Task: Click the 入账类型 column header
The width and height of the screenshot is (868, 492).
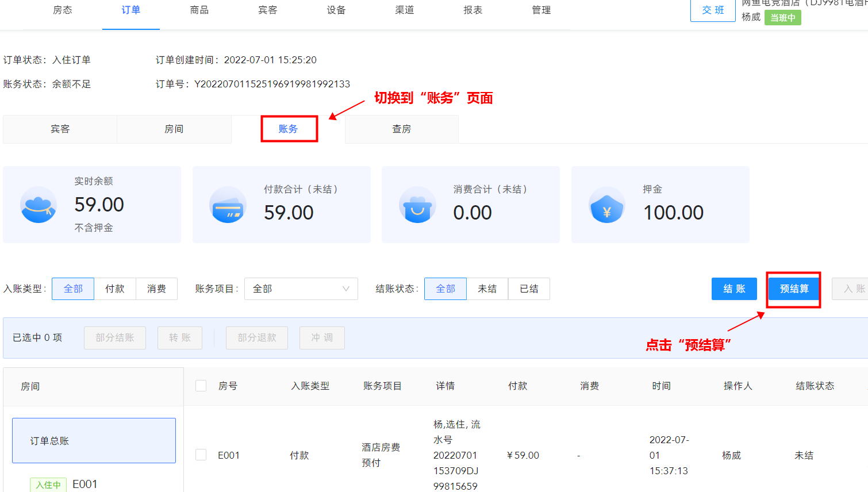Action: point(310,386)
